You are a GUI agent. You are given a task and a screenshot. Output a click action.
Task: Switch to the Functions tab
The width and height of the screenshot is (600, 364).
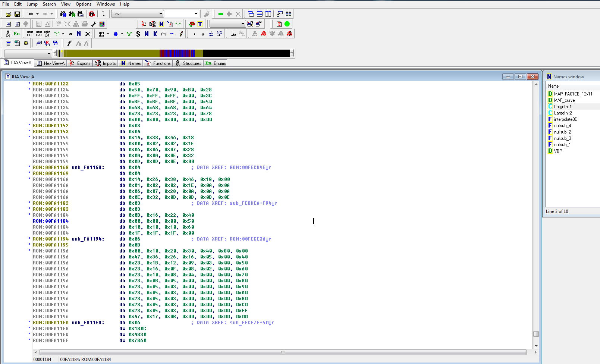tap(158, 63)
